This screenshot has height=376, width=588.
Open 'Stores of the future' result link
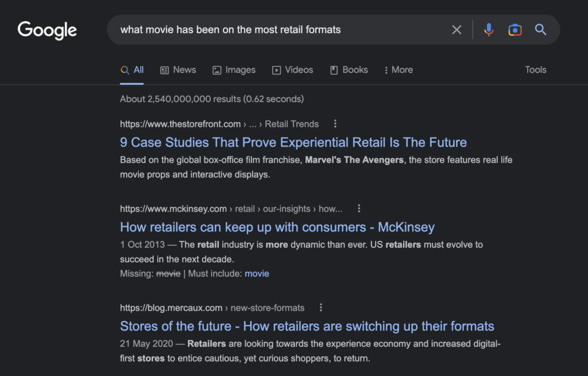307,326
